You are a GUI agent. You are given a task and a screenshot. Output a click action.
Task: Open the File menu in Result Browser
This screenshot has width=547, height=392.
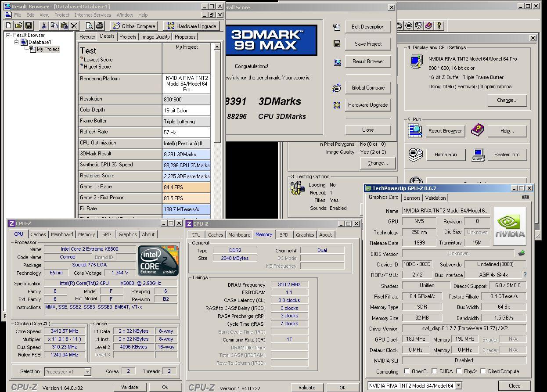18,15
